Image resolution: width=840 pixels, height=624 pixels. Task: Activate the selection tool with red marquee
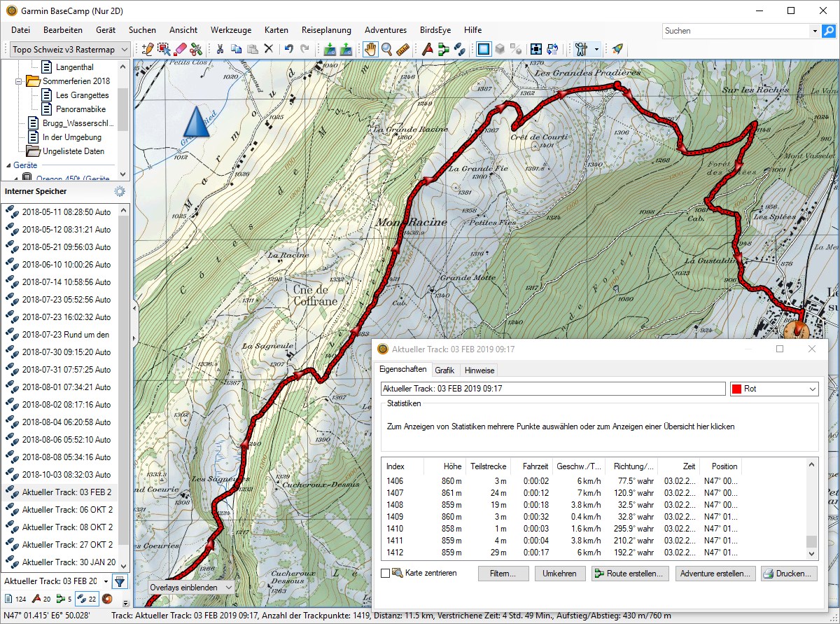click(x=164, y=49)
